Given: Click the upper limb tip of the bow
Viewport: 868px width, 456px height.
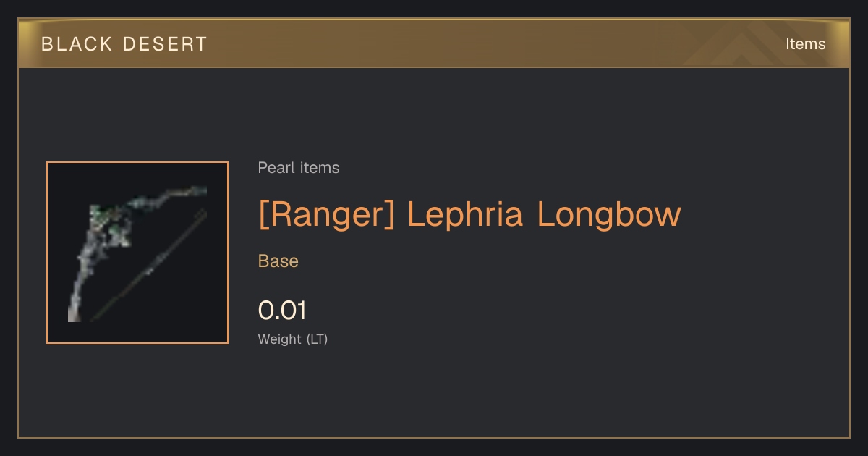Looking at the screenshot, I should click(195, 192).
